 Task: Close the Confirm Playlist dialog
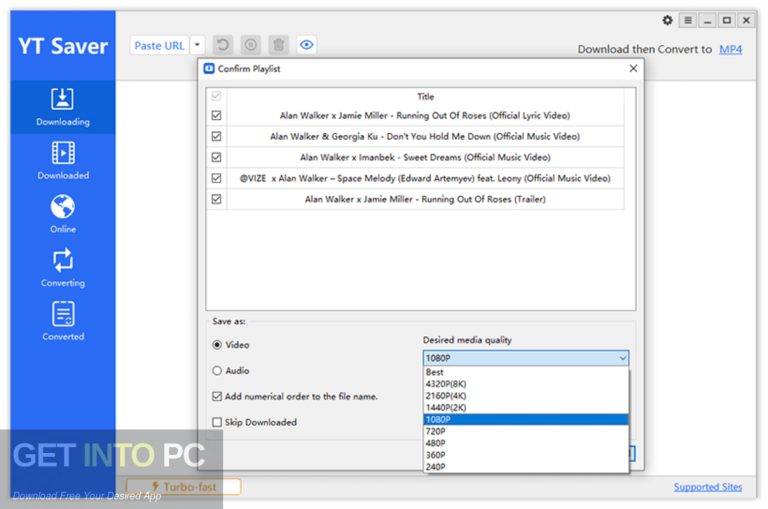[633, 69]
